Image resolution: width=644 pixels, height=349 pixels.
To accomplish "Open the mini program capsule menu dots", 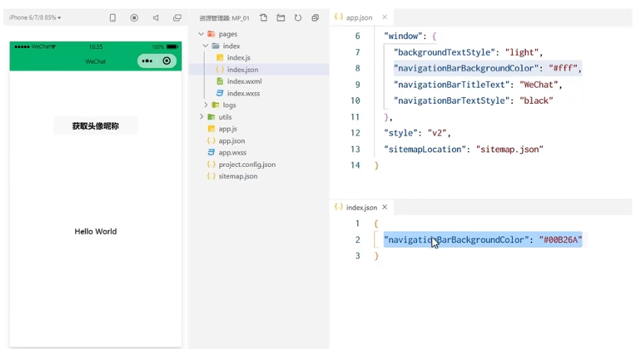I will coord(147,61).
